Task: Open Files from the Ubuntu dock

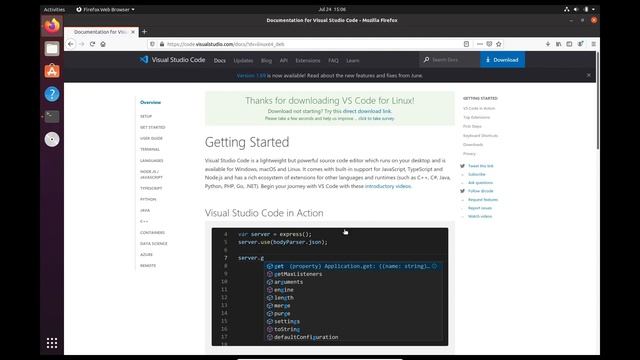Action: click(52, 49)
